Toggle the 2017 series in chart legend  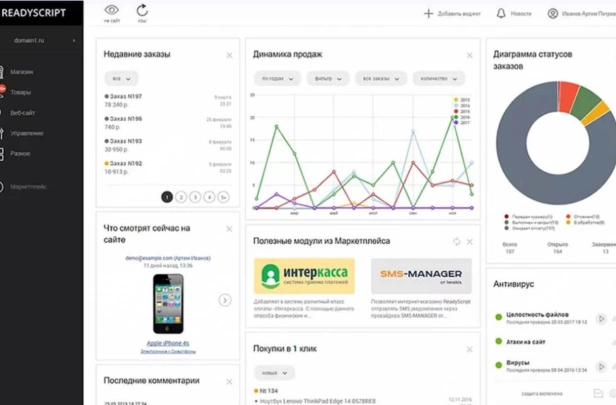(462, 123)
